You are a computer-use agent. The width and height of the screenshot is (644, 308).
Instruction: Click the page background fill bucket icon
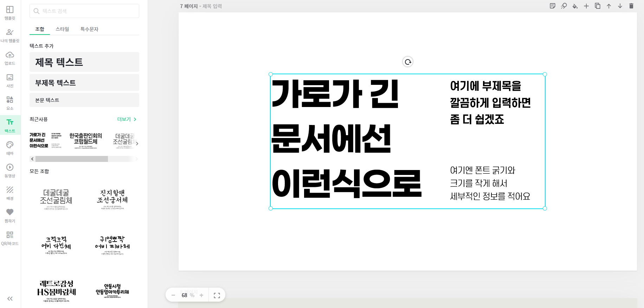[575, 6]
